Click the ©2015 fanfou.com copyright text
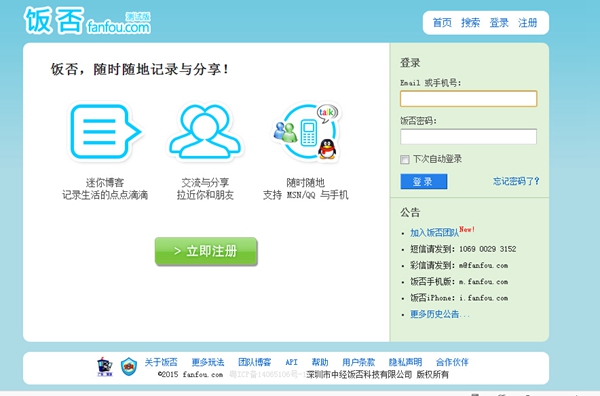 click(190, 374)
